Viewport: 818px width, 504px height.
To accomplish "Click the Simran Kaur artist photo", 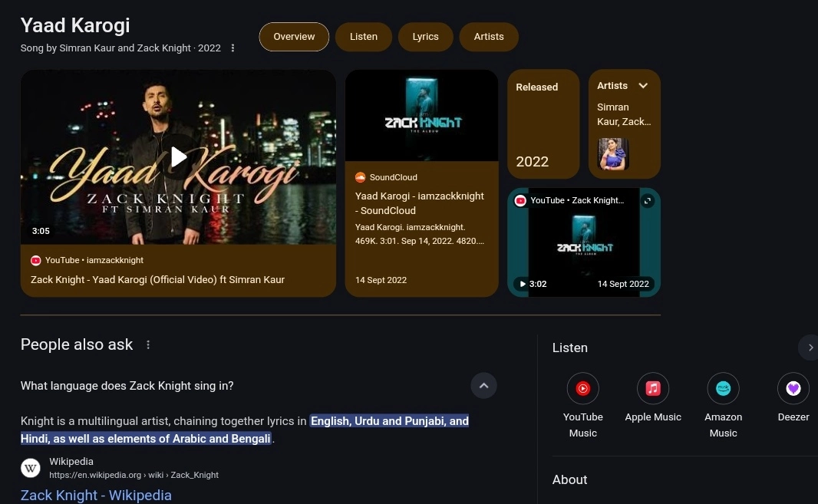I will coord(613,154).
